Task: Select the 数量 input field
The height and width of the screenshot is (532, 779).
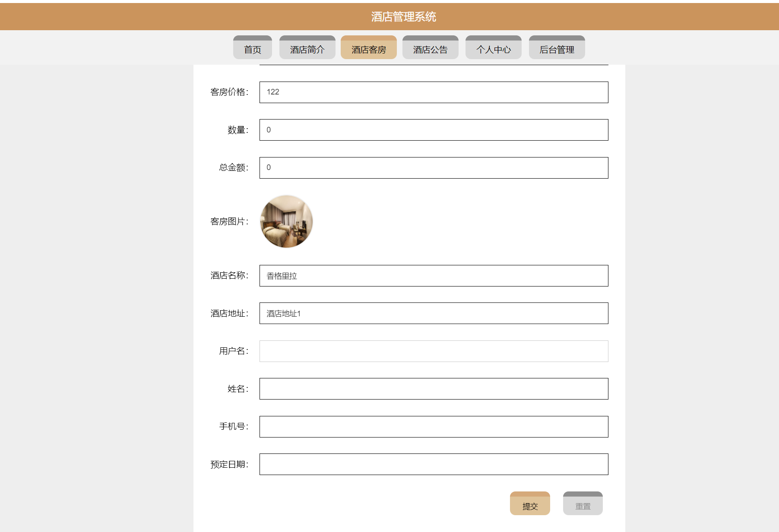Action: [434, 129]
